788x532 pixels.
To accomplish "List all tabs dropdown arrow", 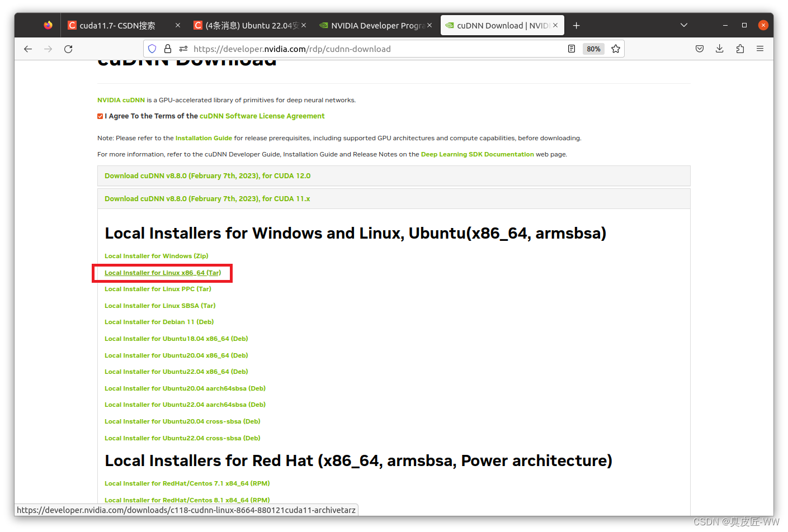I will (x=684, y=25).
